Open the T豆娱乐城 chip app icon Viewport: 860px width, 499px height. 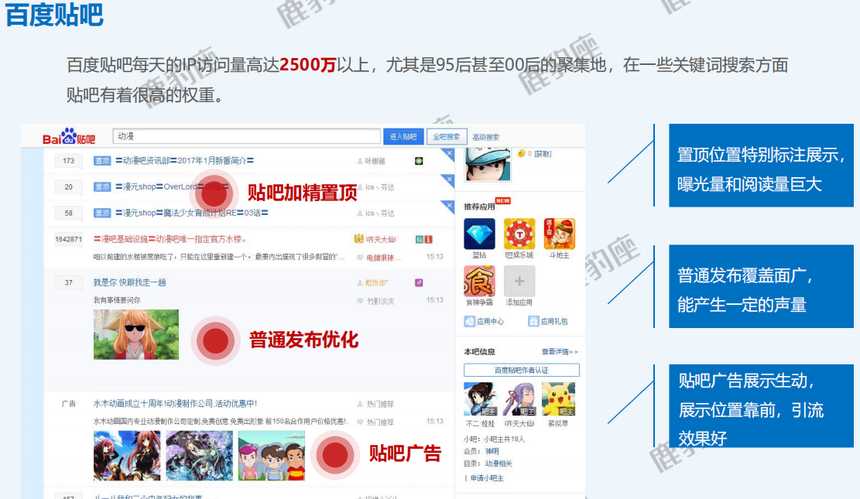(x=519, y=234)
